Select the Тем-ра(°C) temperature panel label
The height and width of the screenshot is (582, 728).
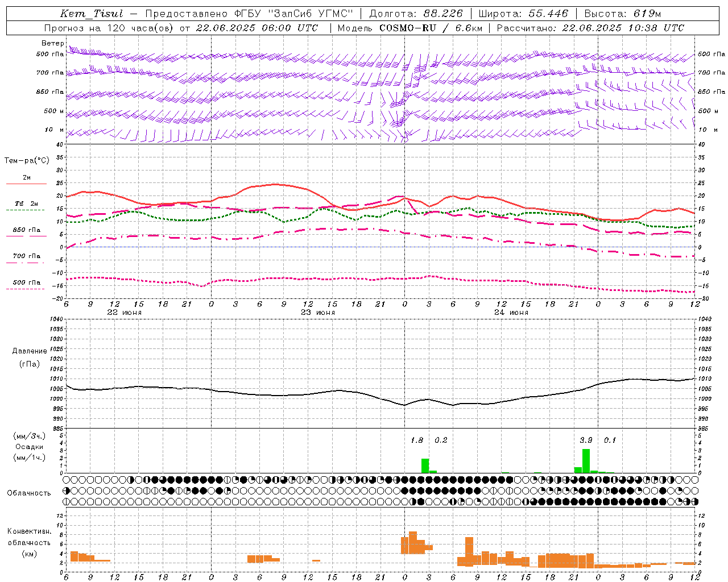coord(27,161)
